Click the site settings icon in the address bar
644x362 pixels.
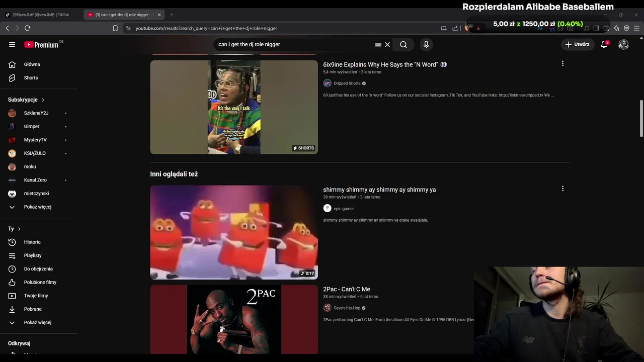tap(128, 28)
